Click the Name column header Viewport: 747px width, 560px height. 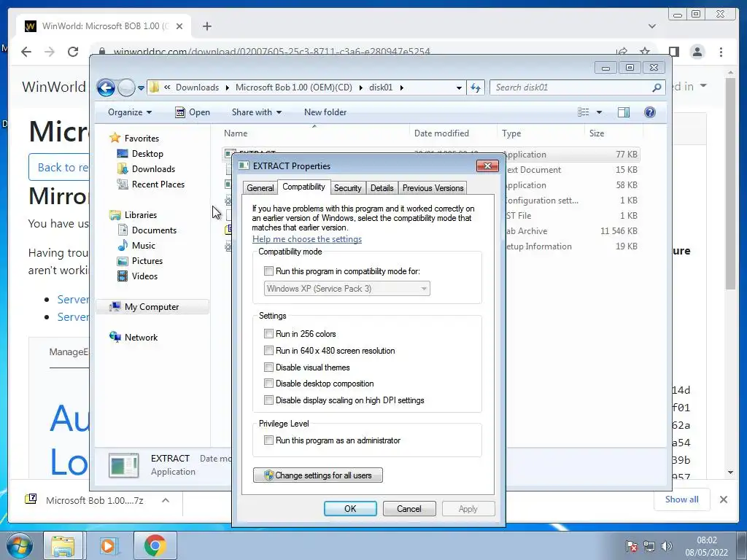(314, 133)
